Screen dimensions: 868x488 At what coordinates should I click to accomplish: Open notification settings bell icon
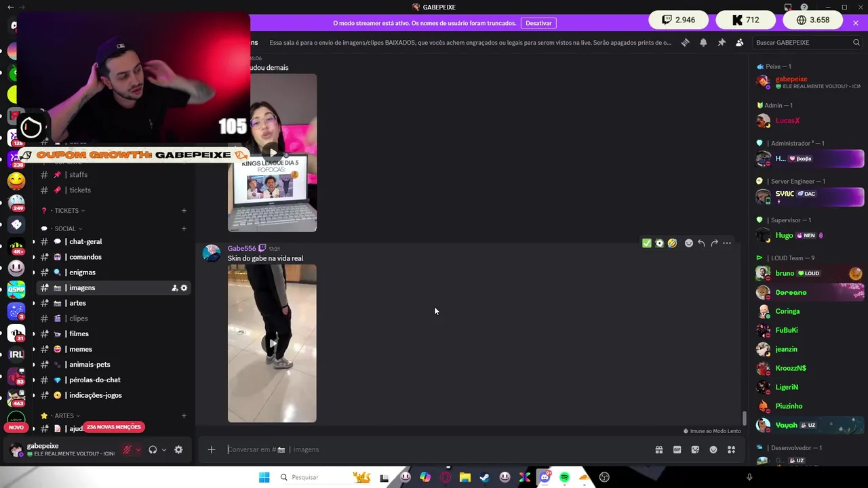[x=703, y=42]
